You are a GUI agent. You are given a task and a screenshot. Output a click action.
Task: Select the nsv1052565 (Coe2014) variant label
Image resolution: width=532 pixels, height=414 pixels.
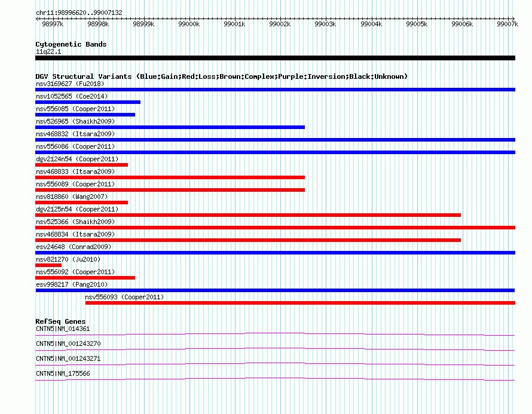pyautogui.click(x=72, y=96)
